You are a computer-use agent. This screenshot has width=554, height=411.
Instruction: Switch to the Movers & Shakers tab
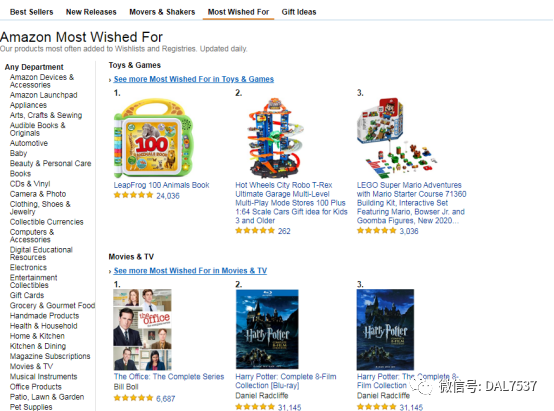click(162, 12)
